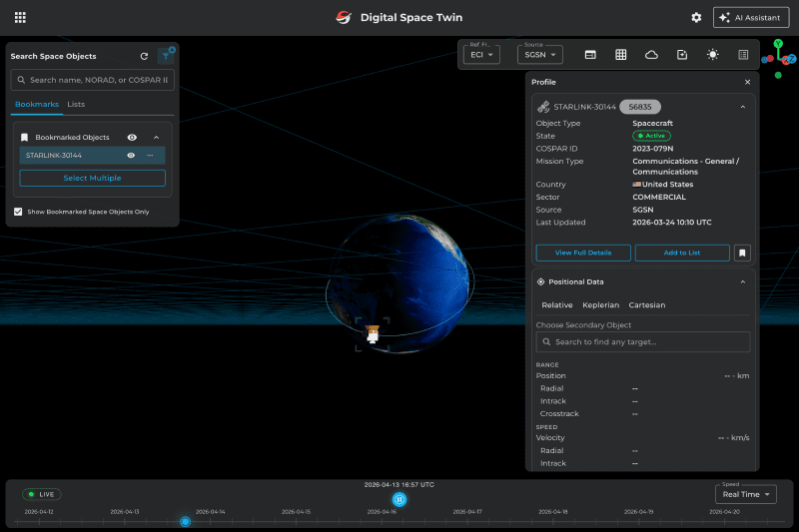Collapse the Positional Data section
The height and width of the screenshot is (532, 799).
click(742, 281)
